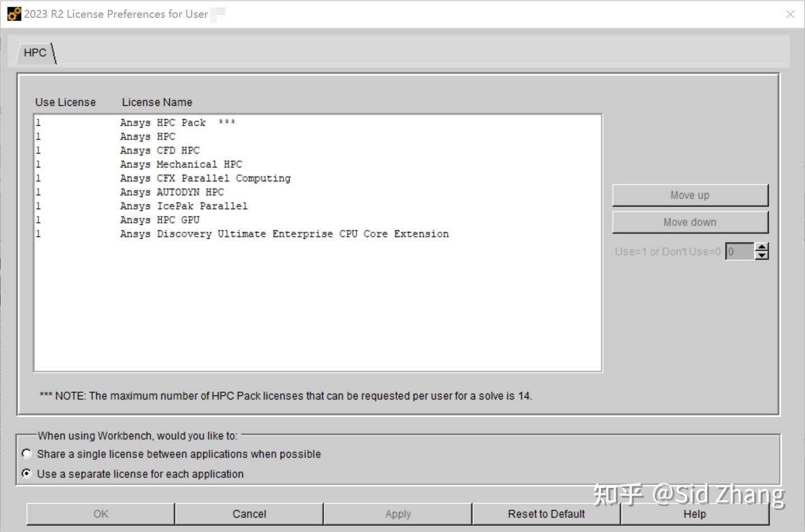Switch to the HPC tab
Screen dimensions: 805x532
click(35, 53)
